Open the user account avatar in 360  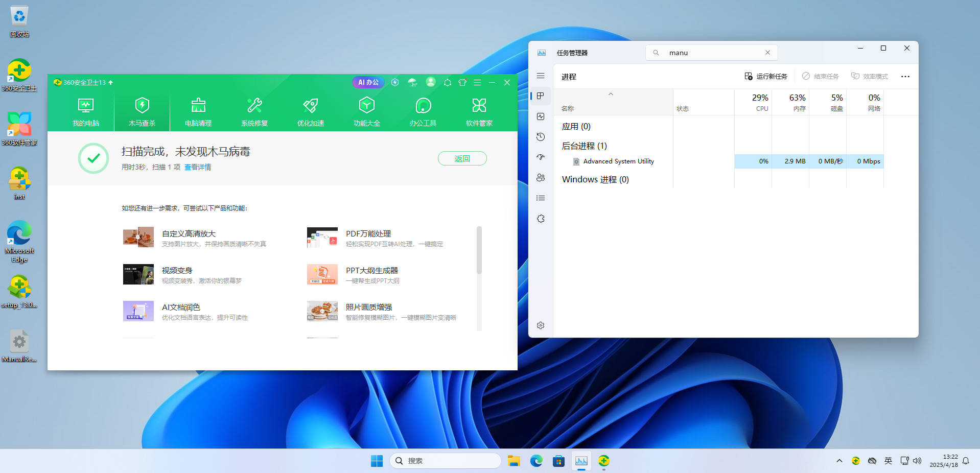(431, 82)
